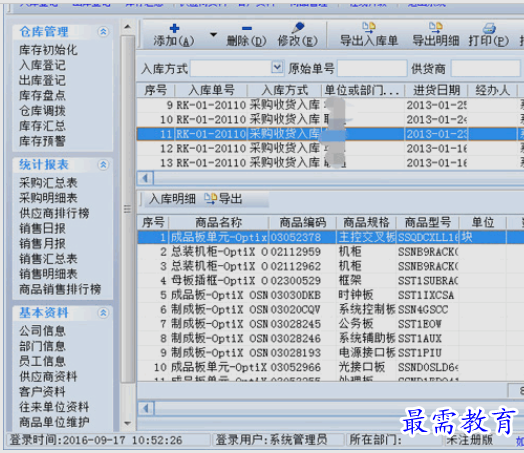Screen dimensions: 524x453
Task: Click 导出入库单 export button
Action: click(369, 35)
